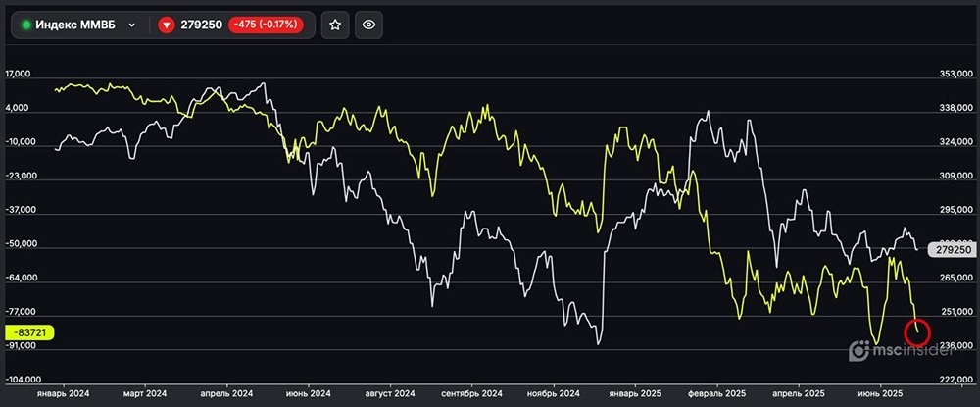Click the green status dot indicator
This screenshot has width=980, height=407.
tap(26, 25)
